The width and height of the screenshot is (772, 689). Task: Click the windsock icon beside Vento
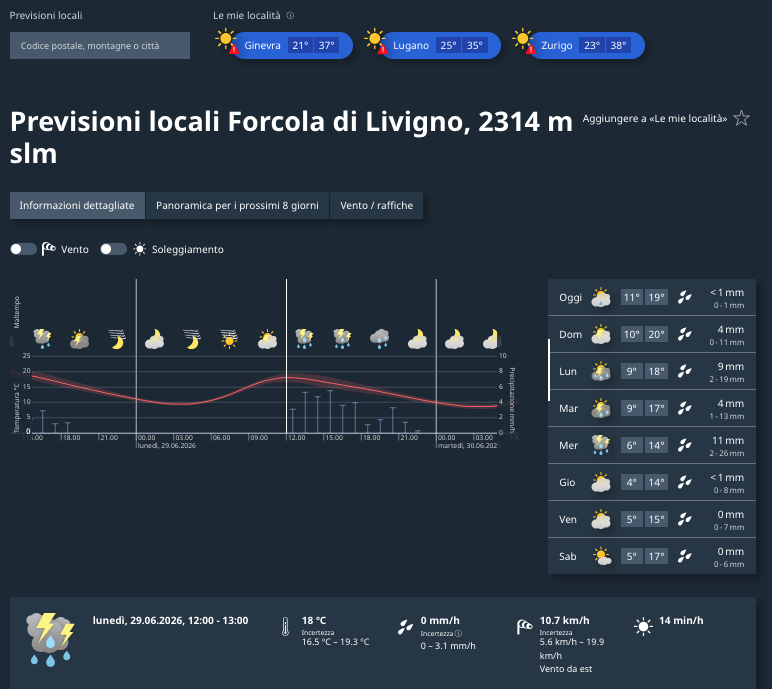coord(48,249)
